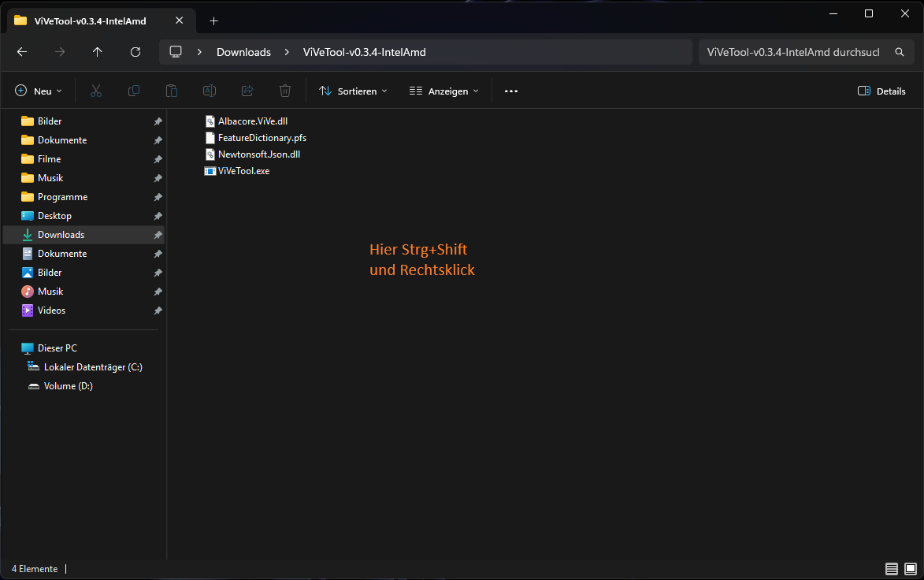Click ViVeTool.exe application icon
This screenshot has height=580, width=924.
[210, 171]
